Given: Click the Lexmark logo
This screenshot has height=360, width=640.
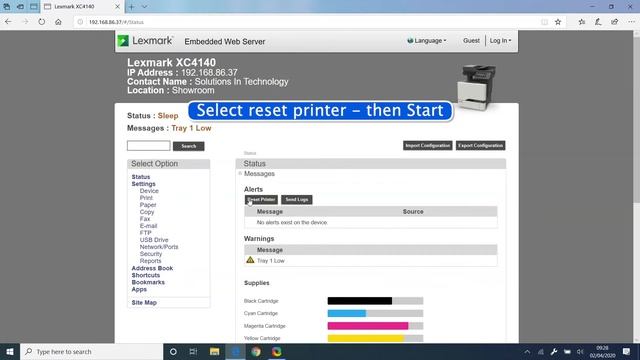Looking at the screenshot, I should (x=145, y=41).
